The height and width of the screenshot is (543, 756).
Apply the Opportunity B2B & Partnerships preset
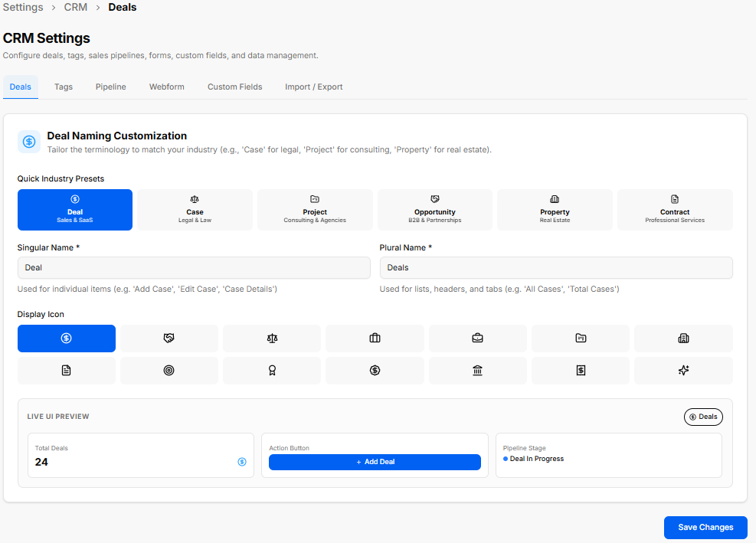[435, 210]
